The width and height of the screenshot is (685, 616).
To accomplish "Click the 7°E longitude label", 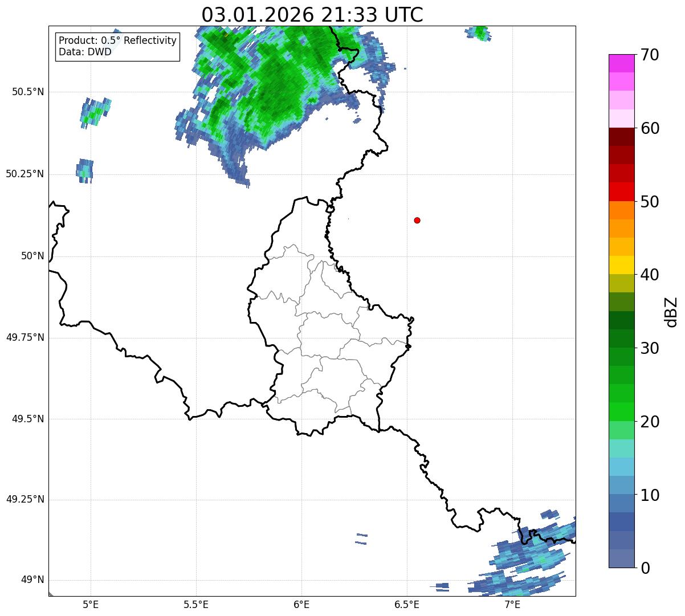I will pos(512,605).
